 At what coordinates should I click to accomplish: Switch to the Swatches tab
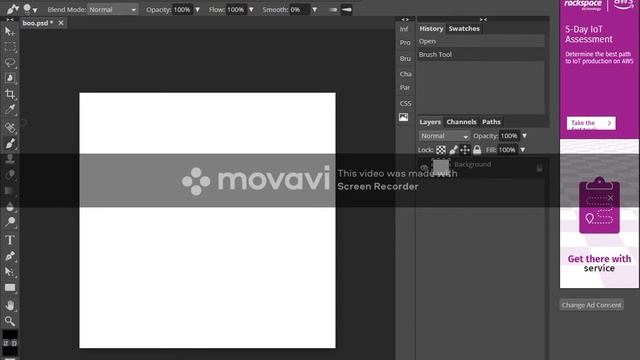(x=464, y=29)
